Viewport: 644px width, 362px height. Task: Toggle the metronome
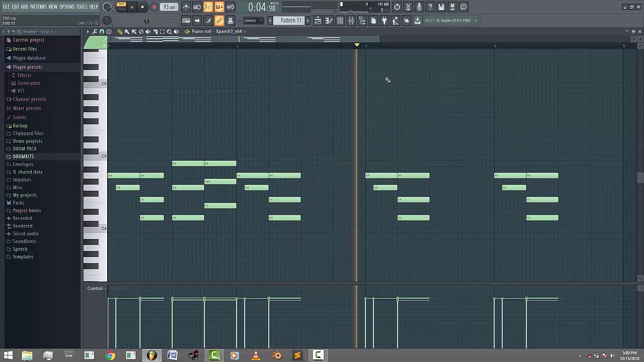[x=186, y=7]
